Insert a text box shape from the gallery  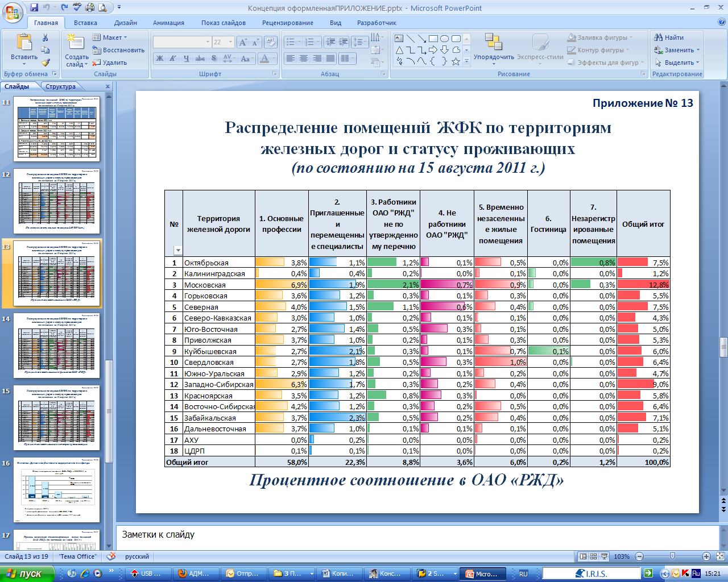tap(399, 39)
